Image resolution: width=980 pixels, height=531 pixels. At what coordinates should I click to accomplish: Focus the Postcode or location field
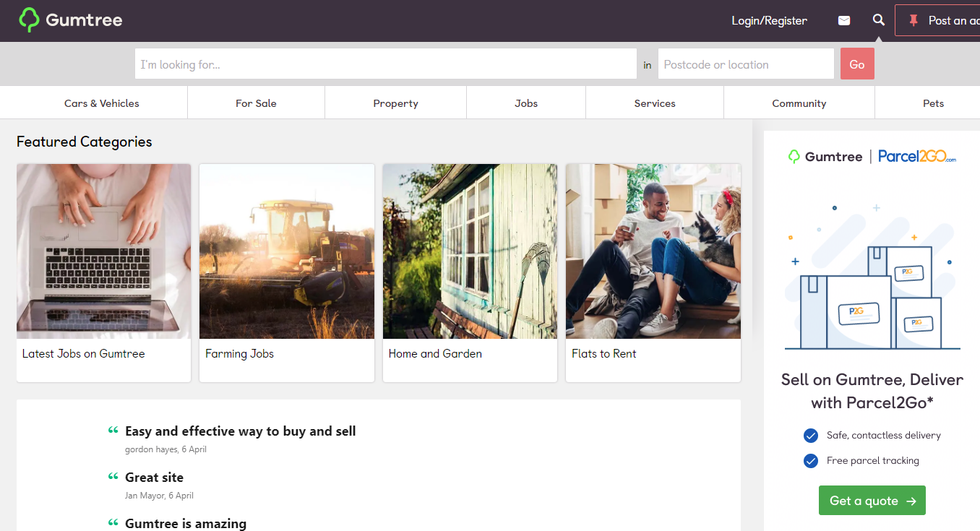pos(746,64)
